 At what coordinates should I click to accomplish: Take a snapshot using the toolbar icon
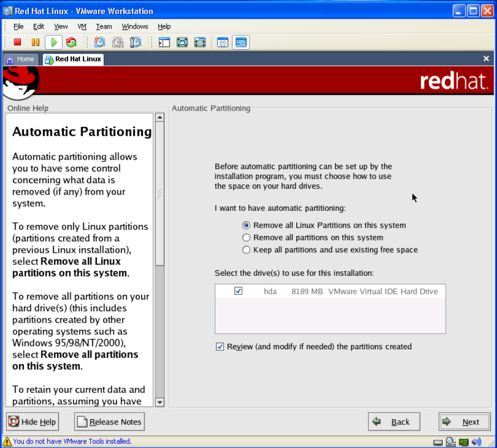point(100,42)
